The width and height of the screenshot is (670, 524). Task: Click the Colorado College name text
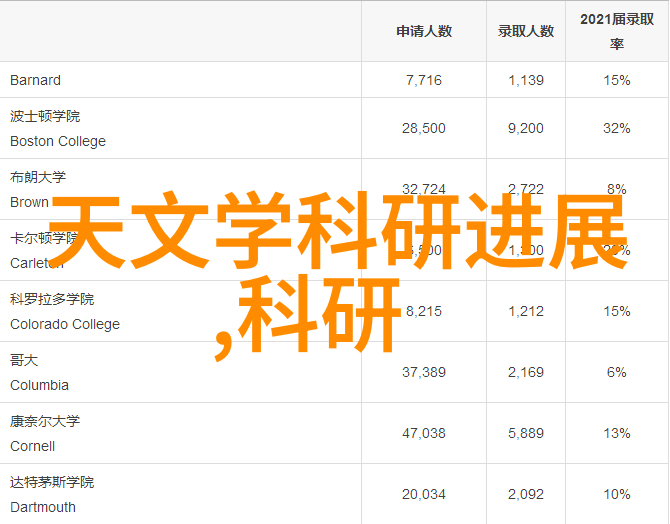point(65,324)
